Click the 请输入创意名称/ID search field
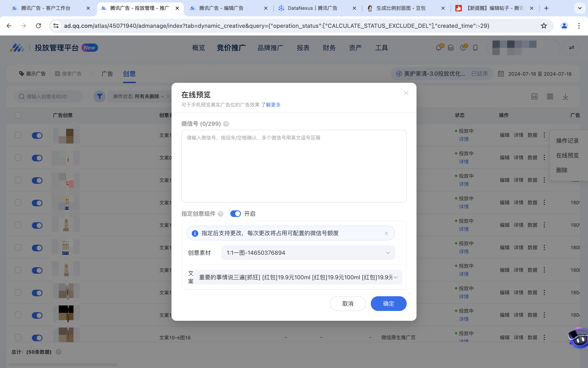The height and width of the screenshot is (368, 588). point(49,97)
